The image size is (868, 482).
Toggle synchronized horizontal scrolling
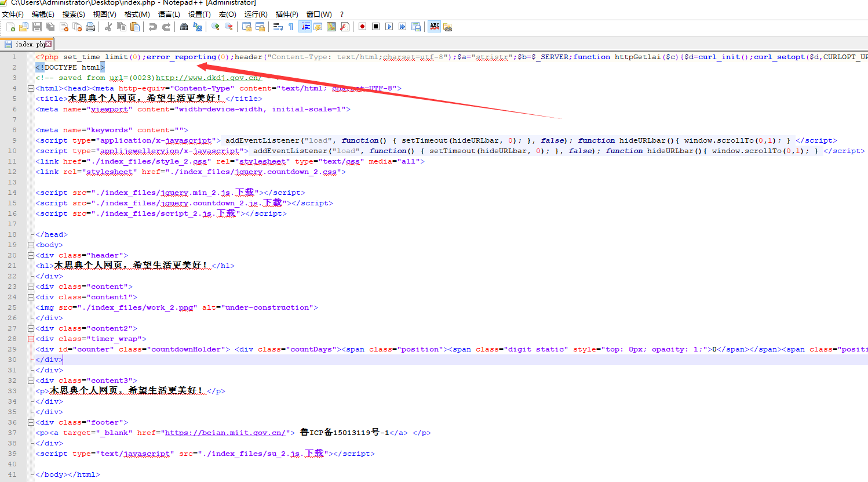pos(260,27)
